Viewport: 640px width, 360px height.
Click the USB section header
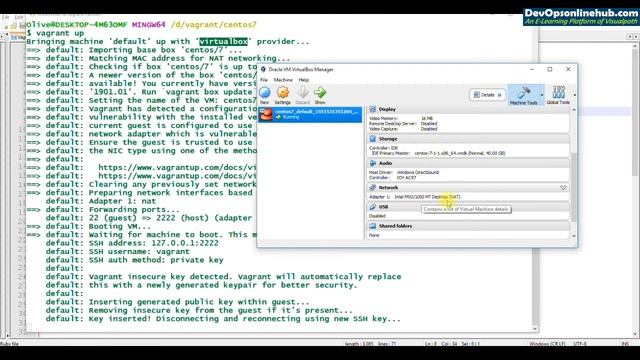pos(468,207)
